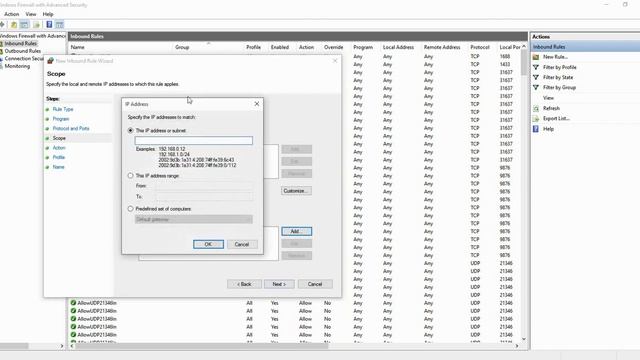Viewport: 640px width, 360px height.
Task: Open the View menu in menu bar
Action: [31, 14]
